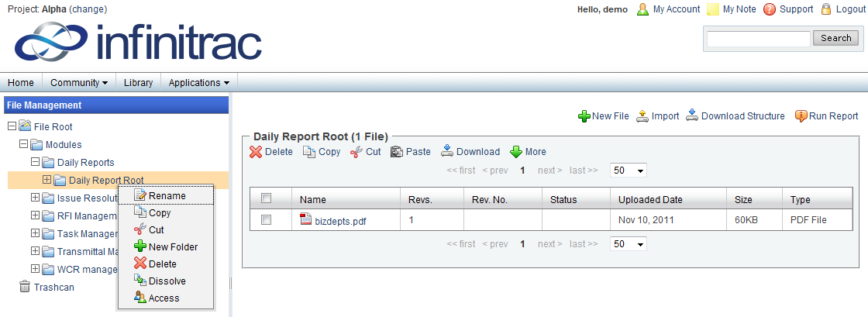Screen dimensions: 868x317
Task: Toggle the select-all checkbox in table header
Action: coord(267,198)
